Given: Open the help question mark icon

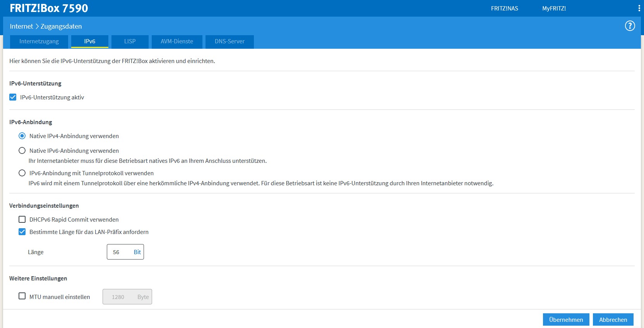Looking at the screenshot, I should 630,26.
